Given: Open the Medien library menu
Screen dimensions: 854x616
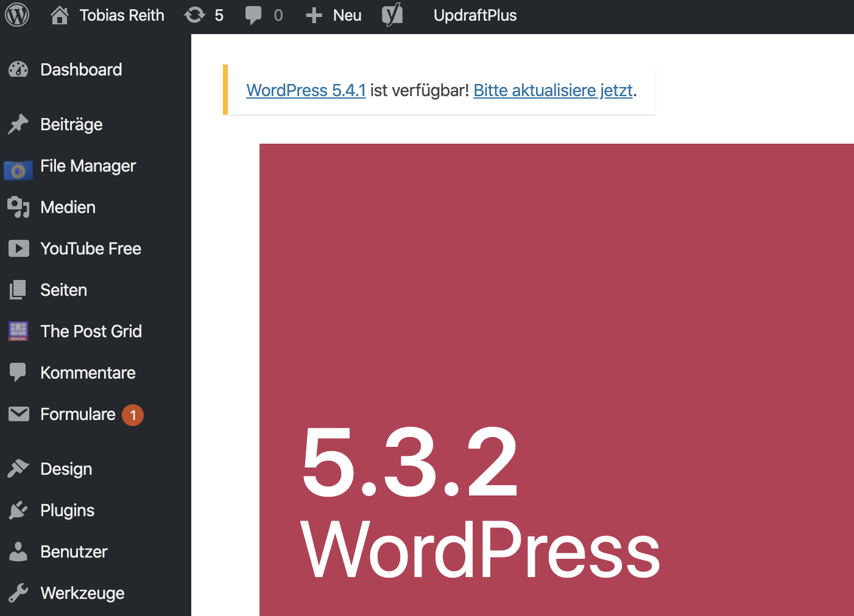Looking at the screenshot, I should pyautogui.click(x=68, y=207).
